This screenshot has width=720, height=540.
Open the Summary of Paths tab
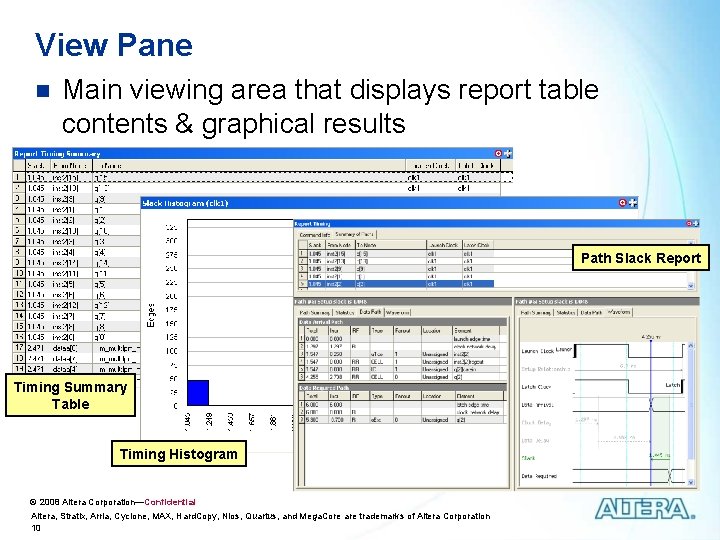pyautogui.click(x=354, y=234)
